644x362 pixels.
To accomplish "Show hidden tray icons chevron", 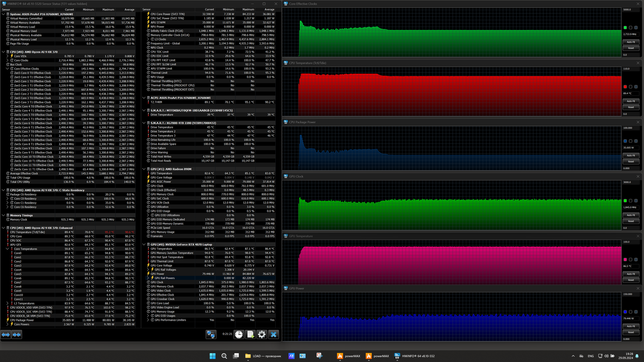I will point(573,356).
